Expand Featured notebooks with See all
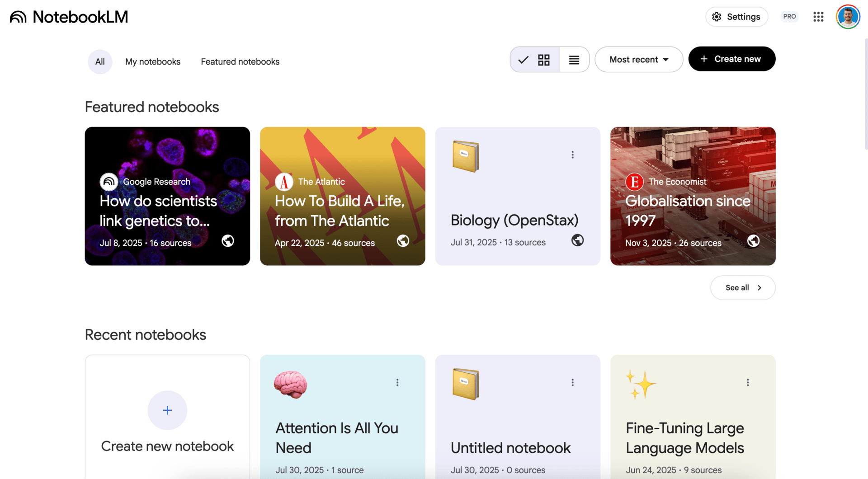The width and height of the screenshot is (868, 479). [x=743, y=288]
